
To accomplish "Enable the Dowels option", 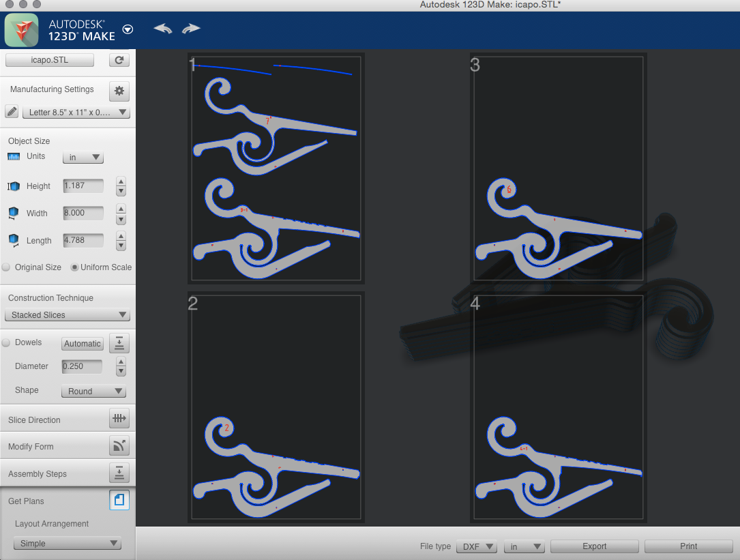I will click(x=6, y=342).
